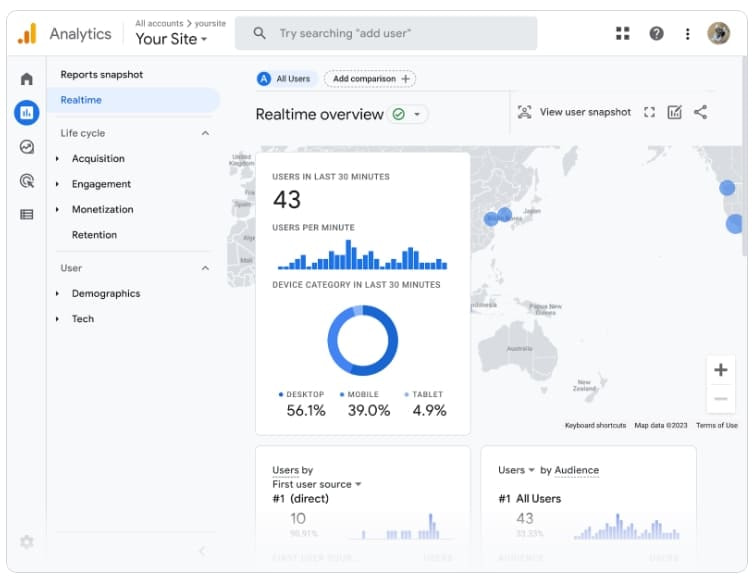Click the 'by Audience' dimension label

[x=570, y=470]
